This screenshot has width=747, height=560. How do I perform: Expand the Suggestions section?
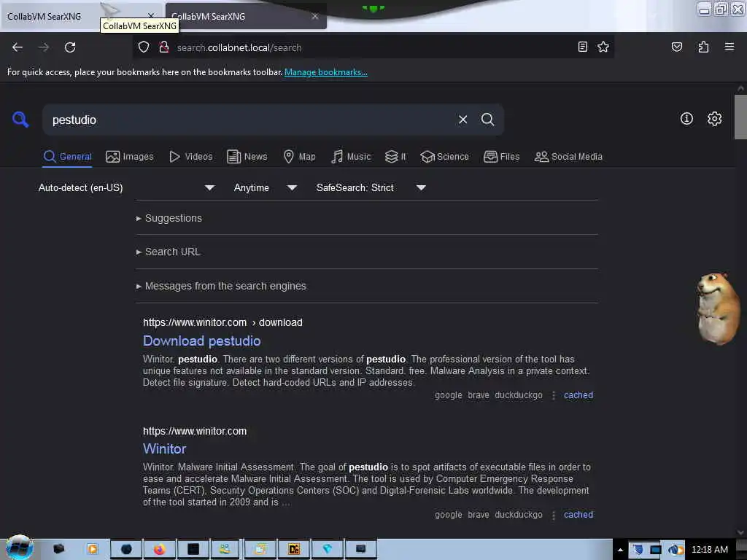[x=169, y=218]
